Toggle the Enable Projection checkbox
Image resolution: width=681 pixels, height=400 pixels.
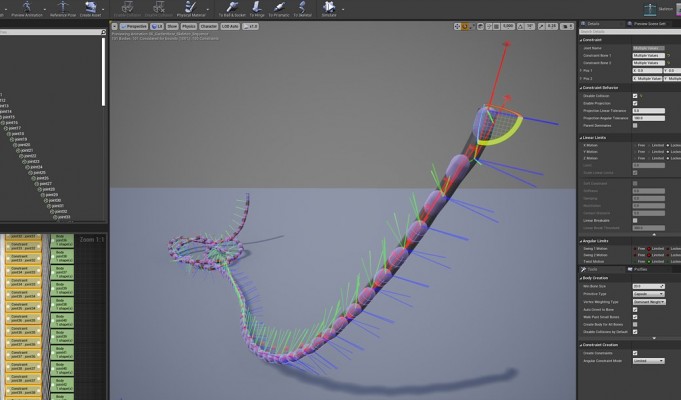(635, 103)
